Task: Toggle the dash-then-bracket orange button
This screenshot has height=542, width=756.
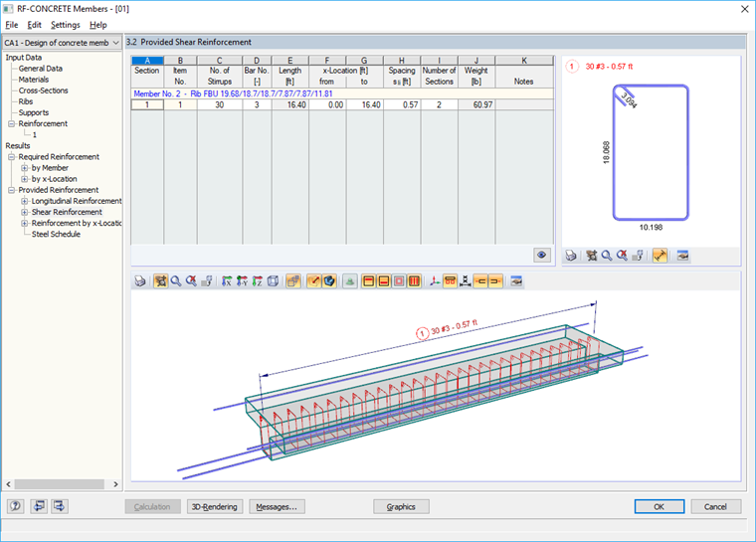Action: point(480,281)
